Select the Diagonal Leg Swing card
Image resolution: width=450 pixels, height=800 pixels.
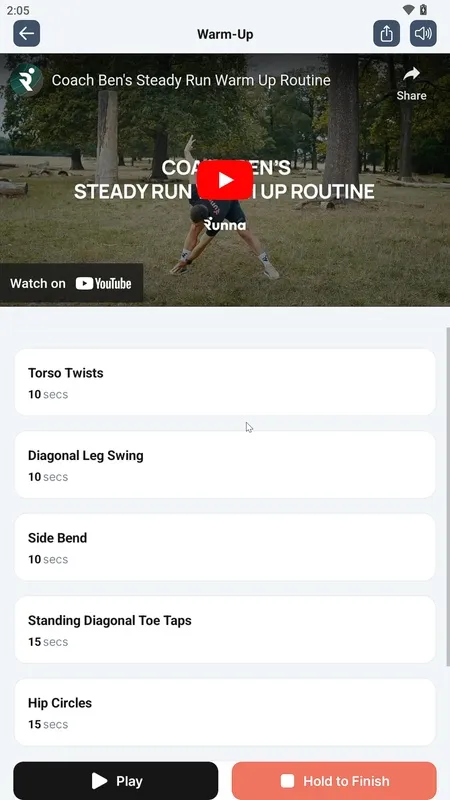[225, 465]
